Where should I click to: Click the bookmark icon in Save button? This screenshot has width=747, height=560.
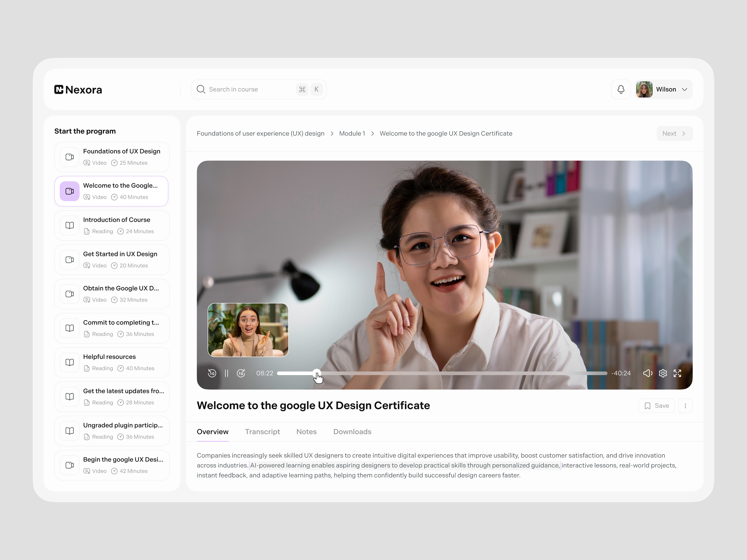(647, 406)
